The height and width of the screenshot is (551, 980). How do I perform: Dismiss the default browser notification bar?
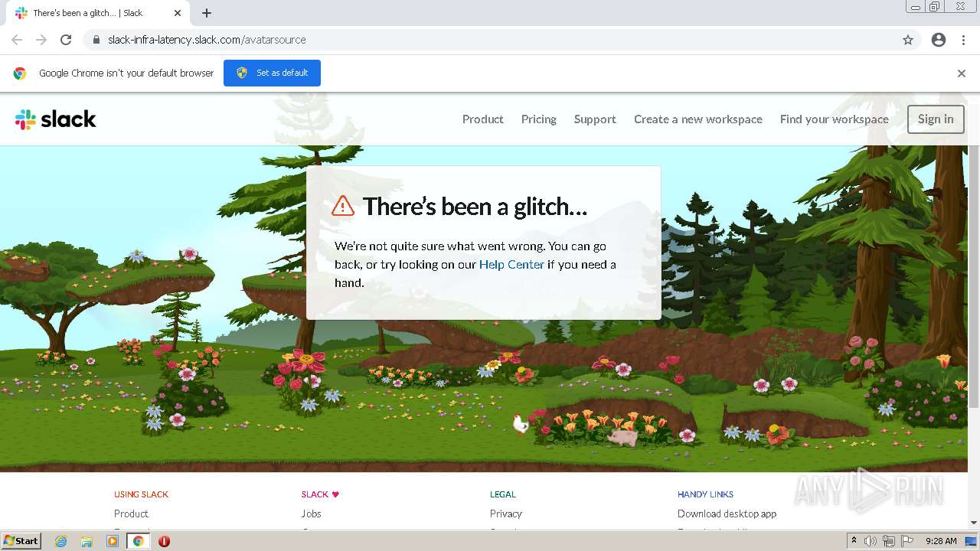(x=962, y=73)
